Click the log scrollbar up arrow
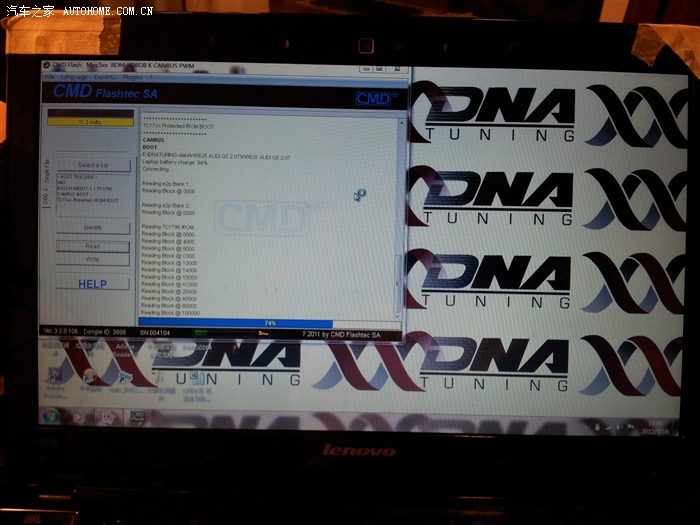700x525 pixels. (401, 122)
